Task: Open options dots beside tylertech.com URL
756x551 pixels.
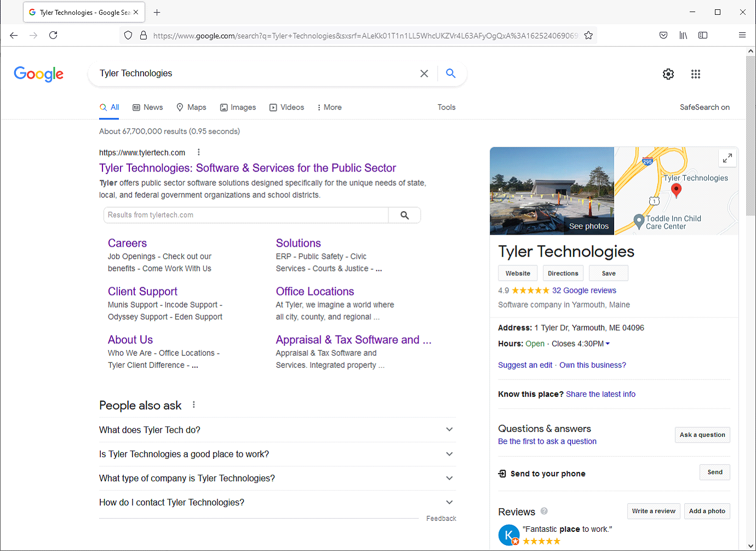Action: click(x=199, y=152)
